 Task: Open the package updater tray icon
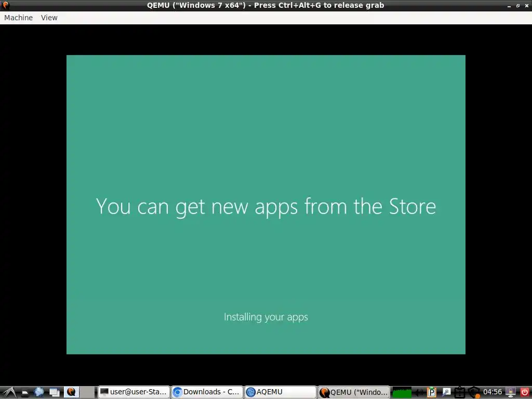tap(459, 393)
